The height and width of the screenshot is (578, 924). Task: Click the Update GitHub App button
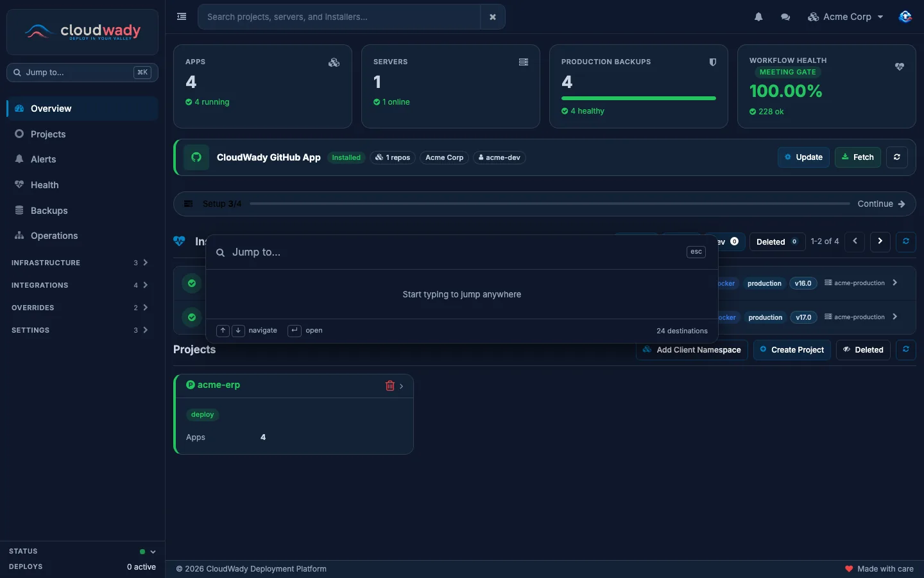point(803,157)
